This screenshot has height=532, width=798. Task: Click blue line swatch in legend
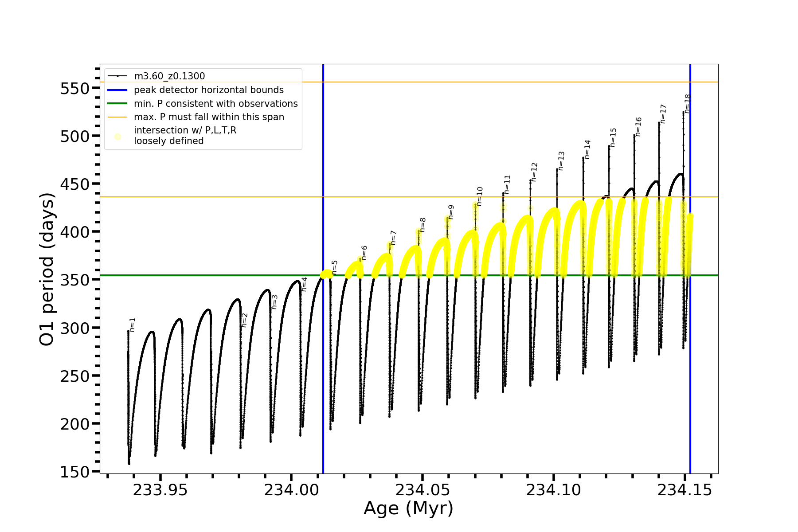pyautogui.click(x=117, y=90)
